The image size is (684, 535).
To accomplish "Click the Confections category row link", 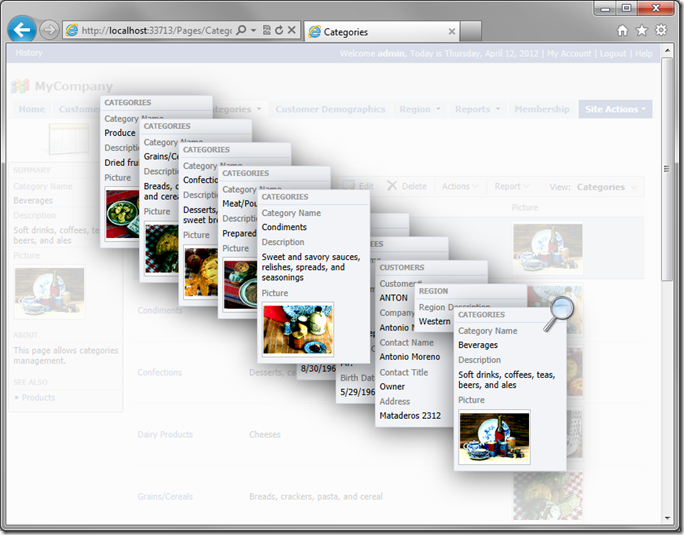I will click(160, 372).
